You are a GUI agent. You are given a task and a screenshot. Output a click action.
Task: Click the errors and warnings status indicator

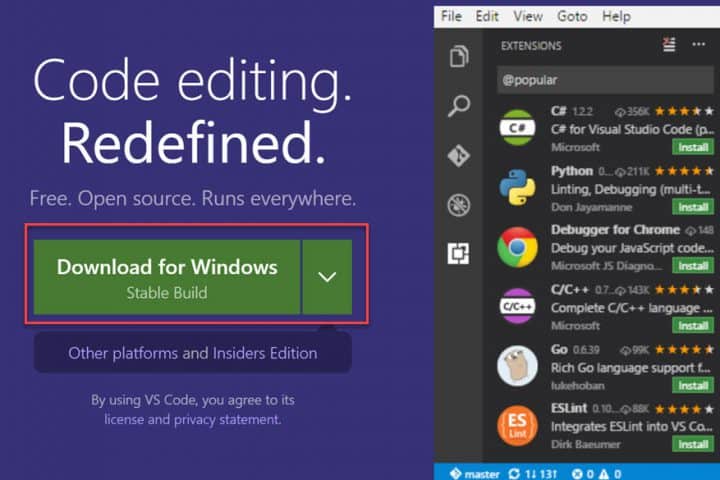click(598, 473)
